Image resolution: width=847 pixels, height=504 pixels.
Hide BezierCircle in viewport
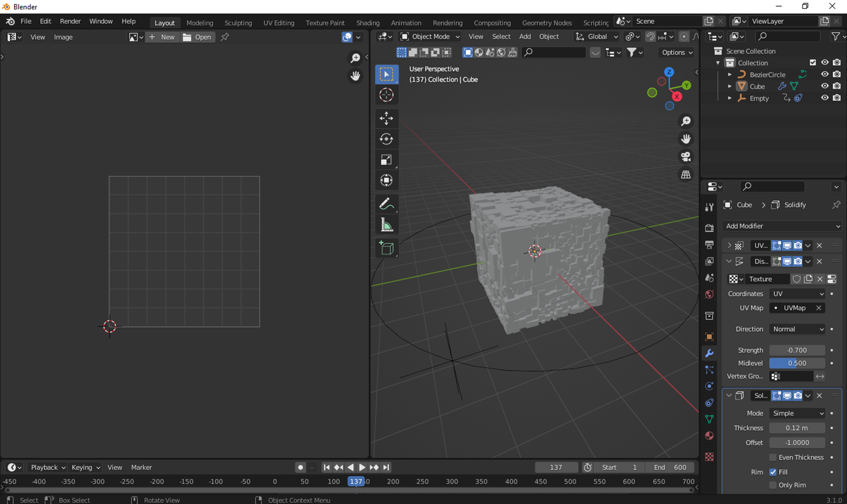(x=825, y=74)
